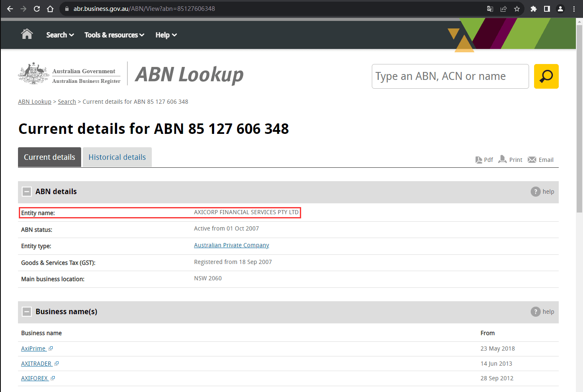The height and width of the screenshot is (392, 583).
Task: Open Australian Private Company link
Action: click(x=231, y=245)
